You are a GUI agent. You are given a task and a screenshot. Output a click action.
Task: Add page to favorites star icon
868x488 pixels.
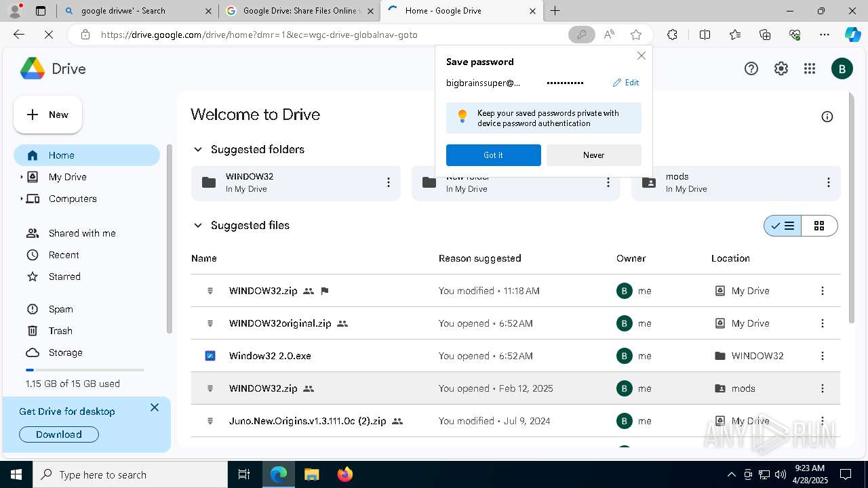tap(636, 35)
